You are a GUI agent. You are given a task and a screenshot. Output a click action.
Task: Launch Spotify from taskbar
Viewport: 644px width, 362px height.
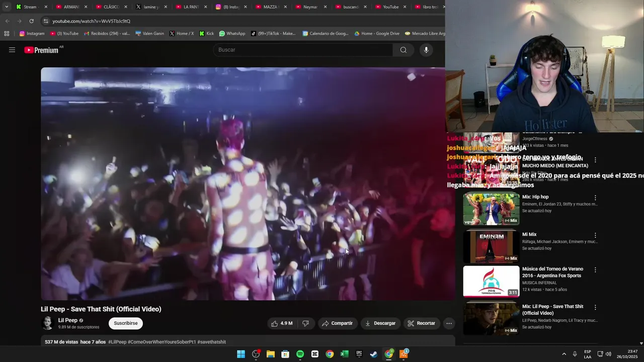300,354
